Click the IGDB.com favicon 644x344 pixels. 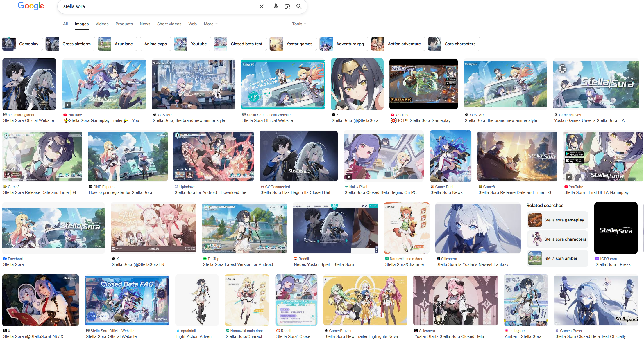pos(597,259)
